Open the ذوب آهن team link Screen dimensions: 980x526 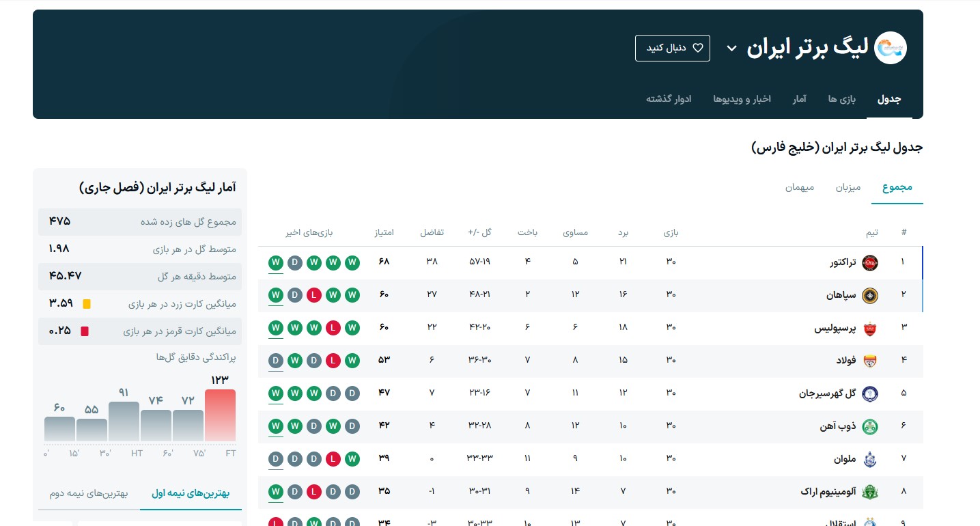click(838, 426)
